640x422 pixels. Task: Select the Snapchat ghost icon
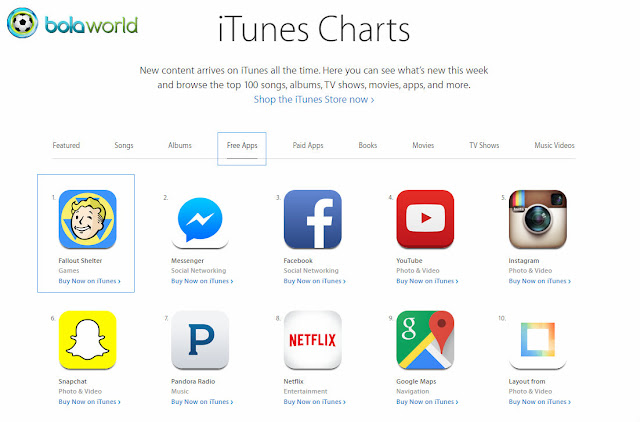[x=87, y=340]
